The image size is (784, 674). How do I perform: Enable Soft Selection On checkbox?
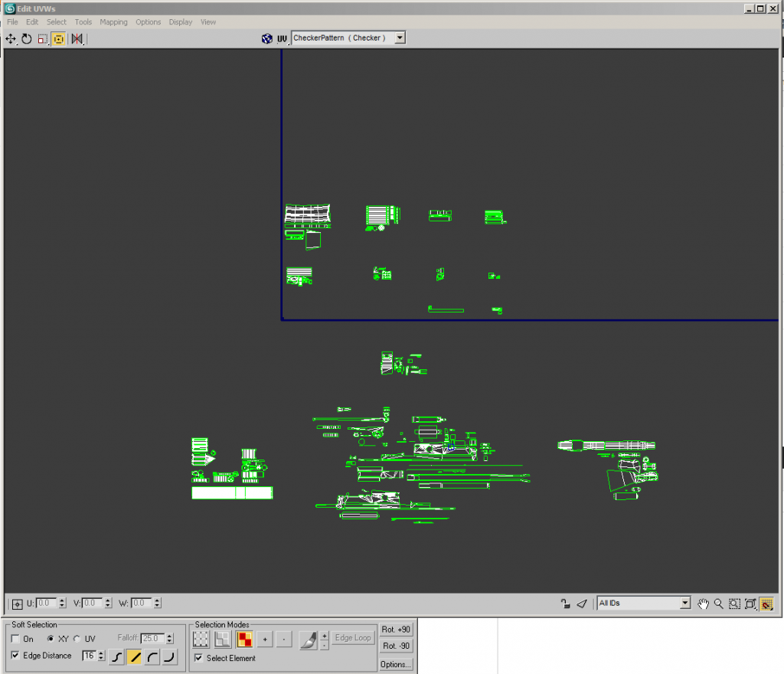pyautogui.click(x=16, y=639)
